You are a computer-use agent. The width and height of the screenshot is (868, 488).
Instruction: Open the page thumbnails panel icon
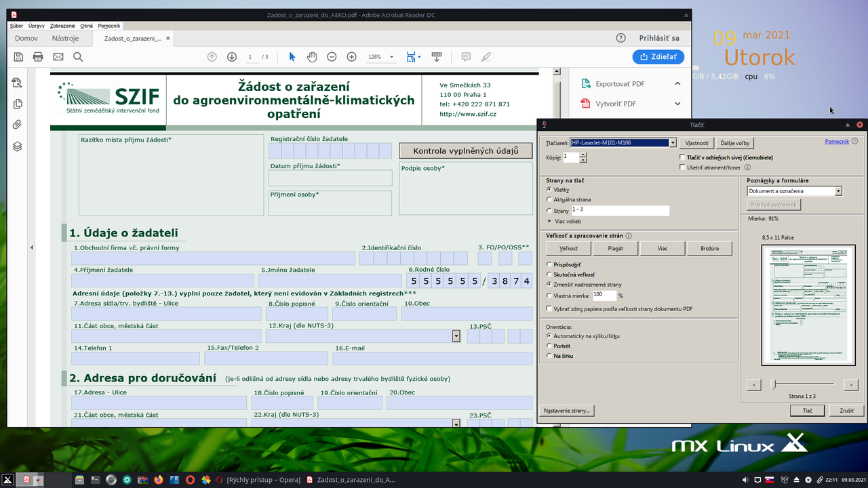click(18, 104)
